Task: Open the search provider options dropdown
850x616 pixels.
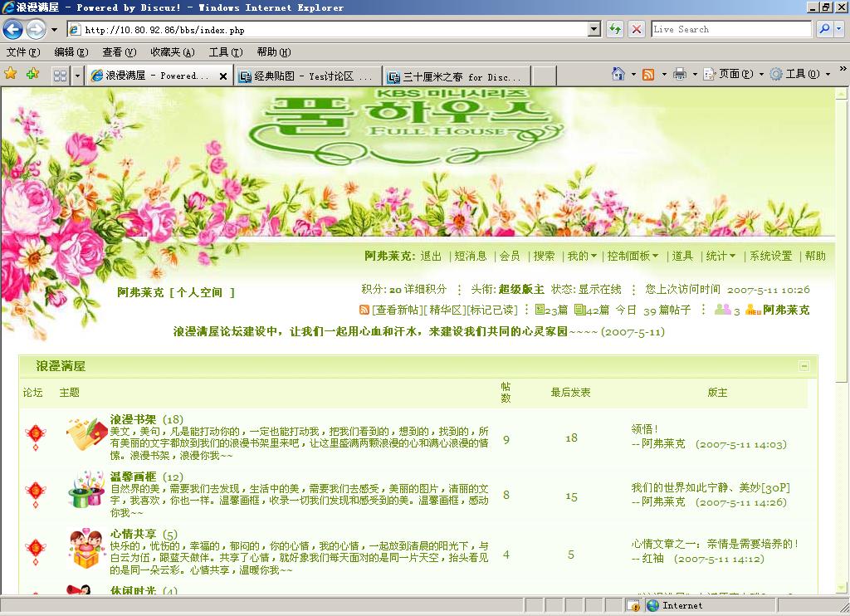Action: click(x=839, y=29)
